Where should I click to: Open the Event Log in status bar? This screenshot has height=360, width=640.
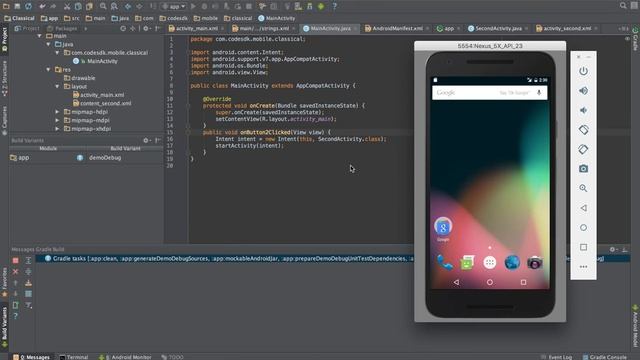[557, 357]
